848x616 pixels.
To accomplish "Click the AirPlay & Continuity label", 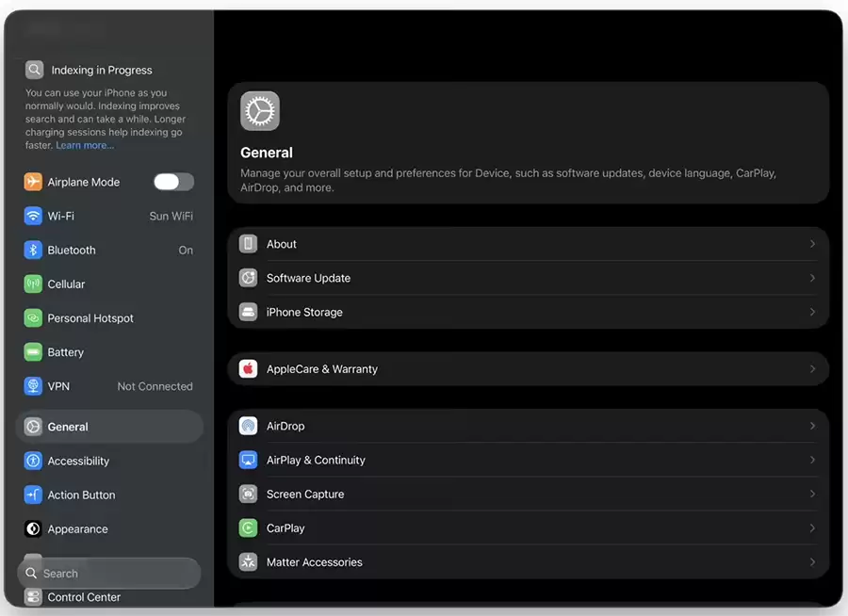I will coord(316,461).
